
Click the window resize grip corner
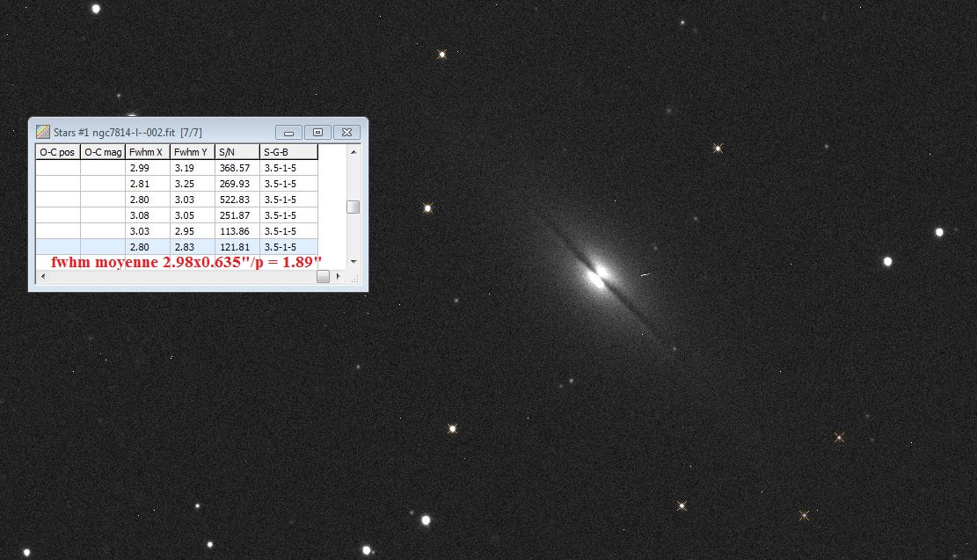(354, 279)
